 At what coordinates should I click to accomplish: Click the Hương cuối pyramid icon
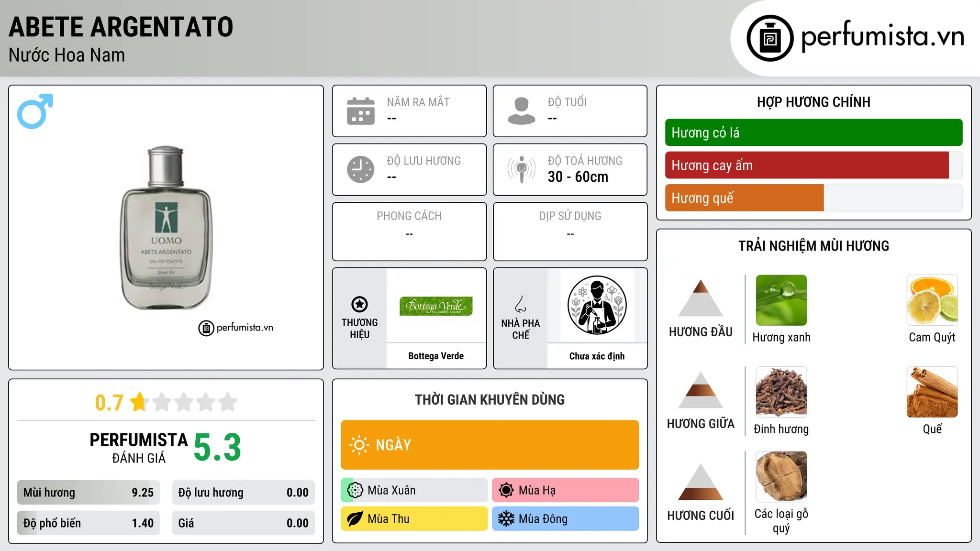click(x=701, y=482)
